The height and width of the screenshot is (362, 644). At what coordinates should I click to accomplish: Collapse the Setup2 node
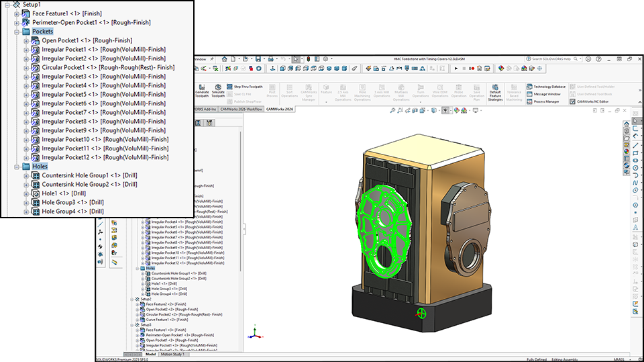pos(131,299)
